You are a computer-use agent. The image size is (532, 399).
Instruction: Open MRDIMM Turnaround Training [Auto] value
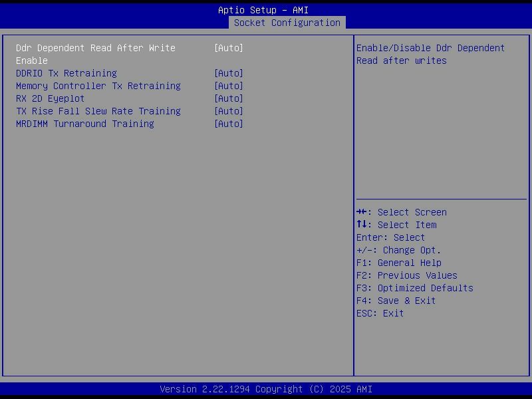pos(229,124)
